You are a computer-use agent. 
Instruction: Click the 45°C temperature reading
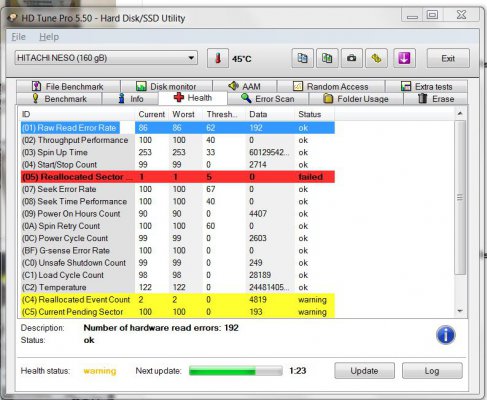point(242,59)
